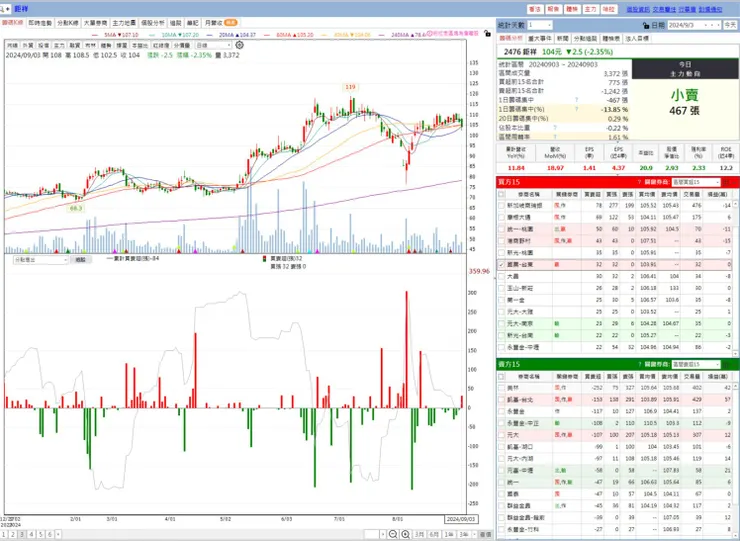The image size is (740, 541).
Task: Switch to the 分點K線 tab
Action: point(67,23)
